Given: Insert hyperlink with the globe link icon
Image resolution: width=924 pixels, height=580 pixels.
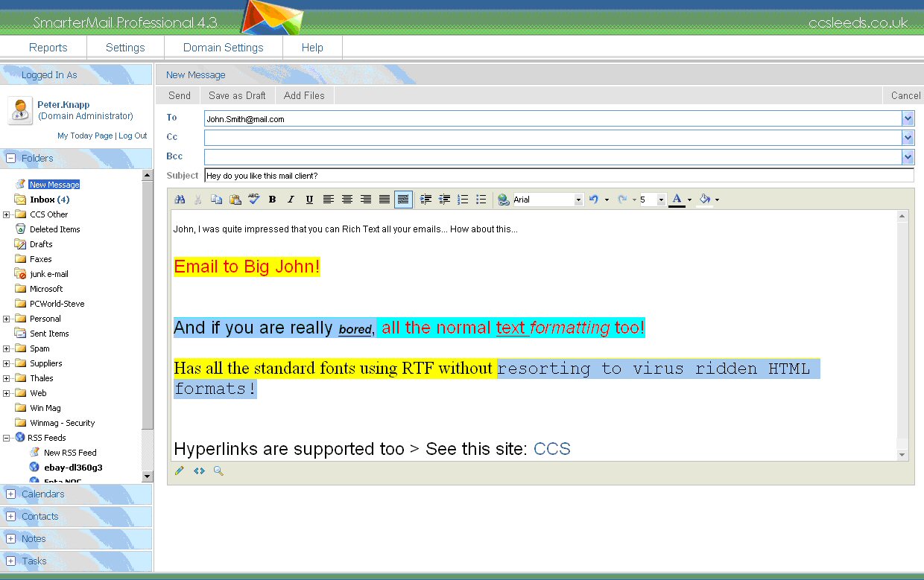Looking at the screenshot, I should point(504,200).
